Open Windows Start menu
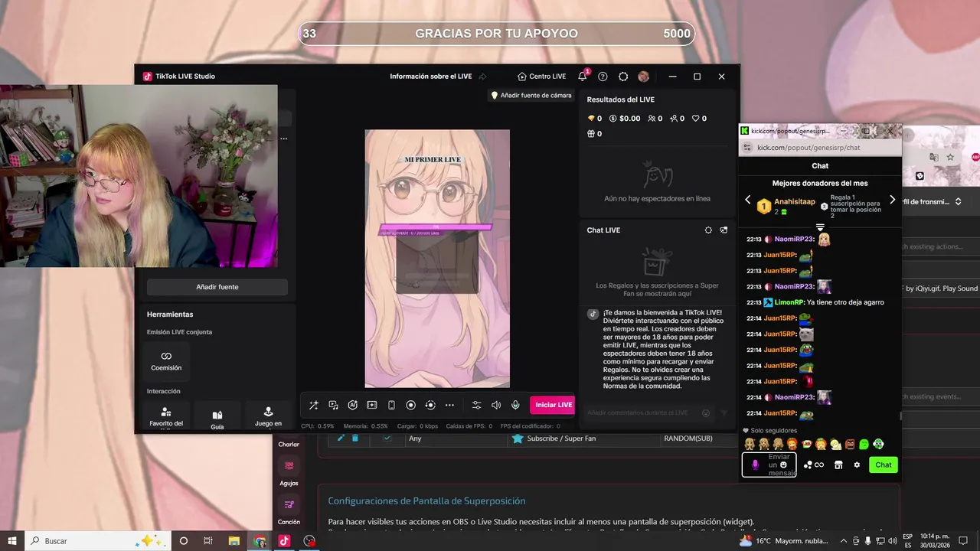The image size is (980, 551). 12,541
